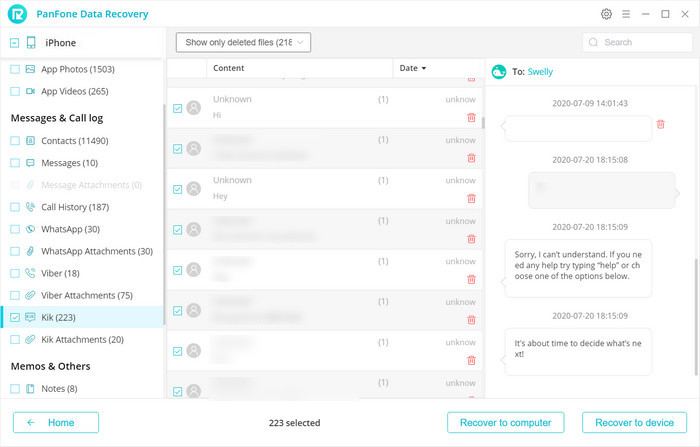Click the Contacts icon
The width and height of the screenshot is (700, 447).
tap(30, 141)
